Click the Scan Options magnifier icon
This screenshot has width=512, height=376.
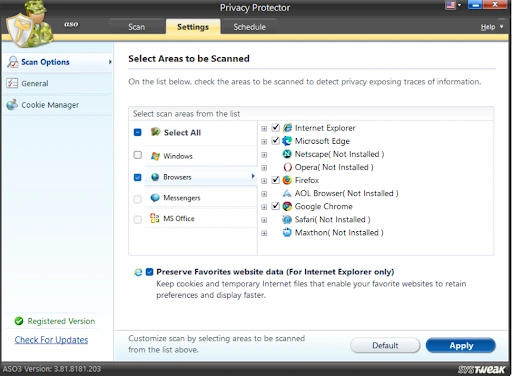pos(12,62)
